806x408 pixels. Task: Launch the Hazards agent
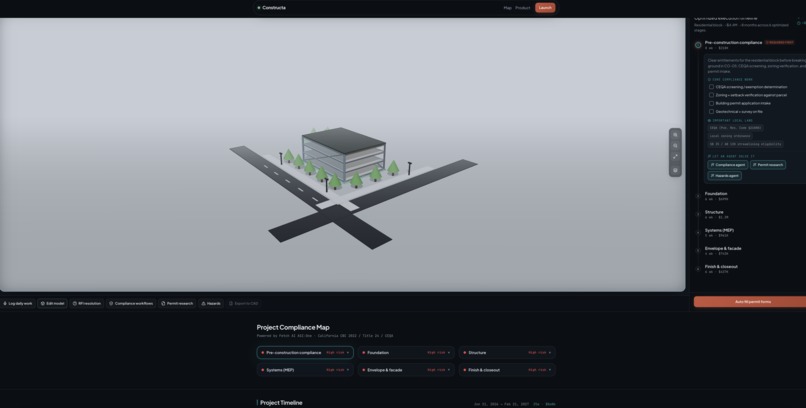[724, 176]
